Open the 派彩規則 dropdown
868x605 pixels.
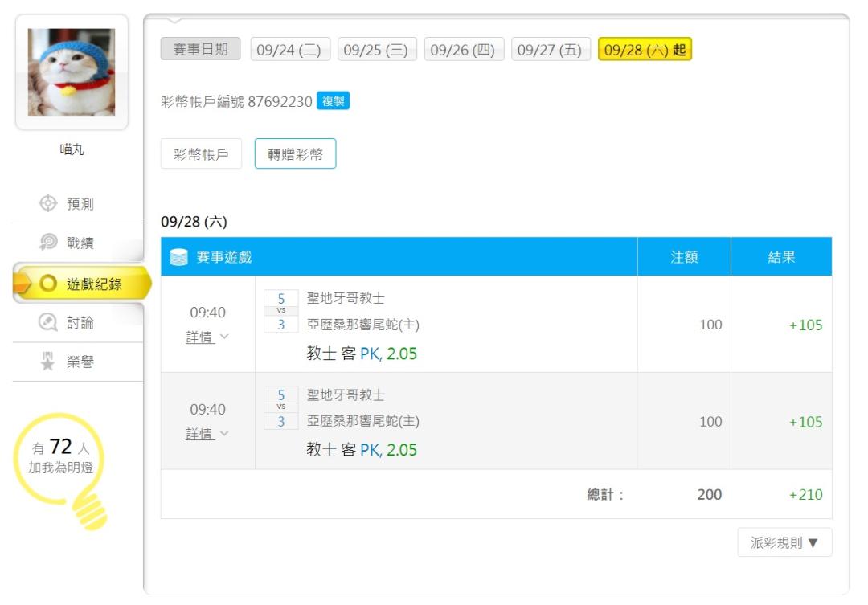pyautogui.click(x=784, y=543)
